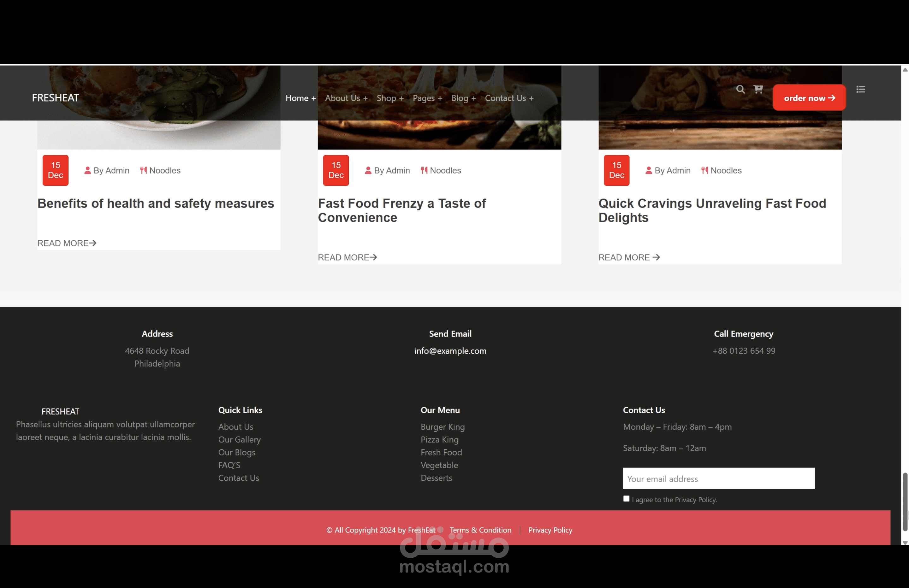Click the FRESHEAT logo in header

55,98
